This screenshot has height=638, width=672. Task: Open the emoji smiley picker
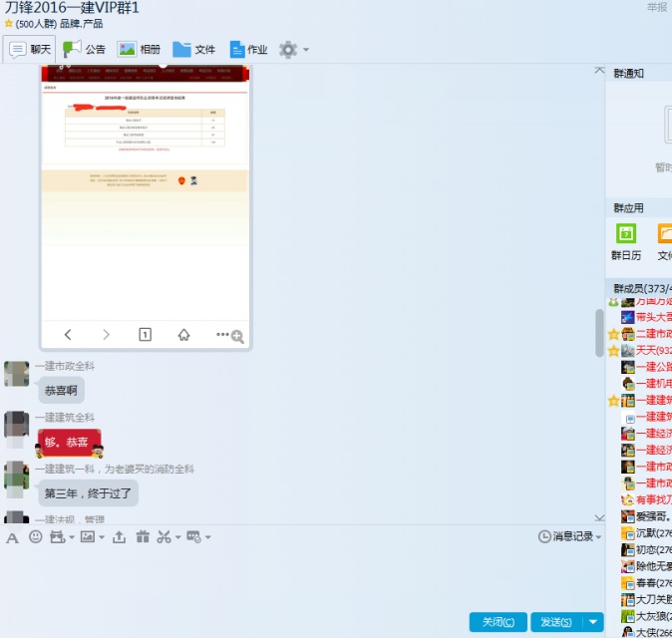tap(36, 536)
